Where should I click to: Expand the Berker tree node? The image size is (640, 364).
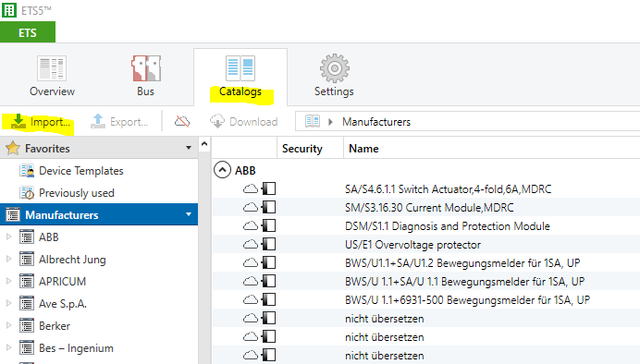point(8,325)
